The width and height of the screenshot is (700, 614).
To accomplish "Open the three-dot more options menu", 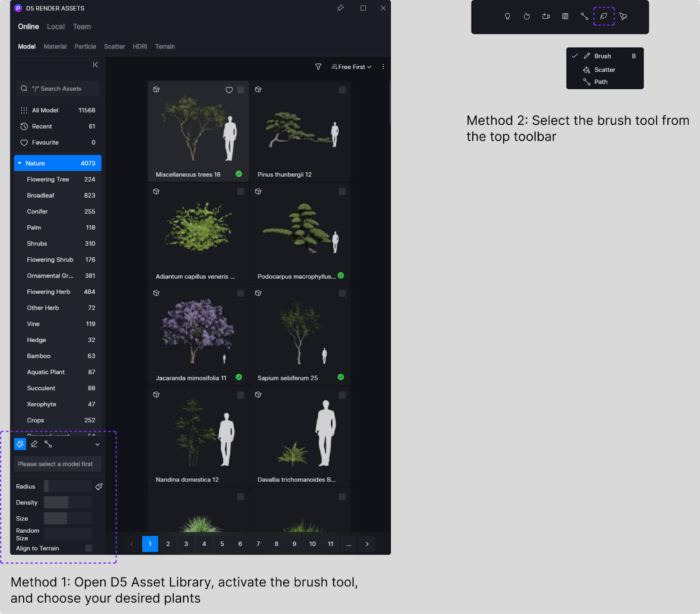I will point(383,67).
